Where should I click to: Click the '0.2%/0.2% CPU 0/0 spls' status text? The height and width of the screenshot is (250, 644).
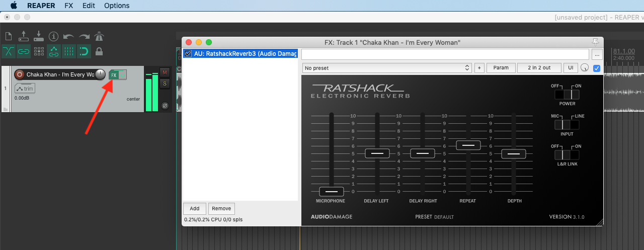click(x=213, y=220)
